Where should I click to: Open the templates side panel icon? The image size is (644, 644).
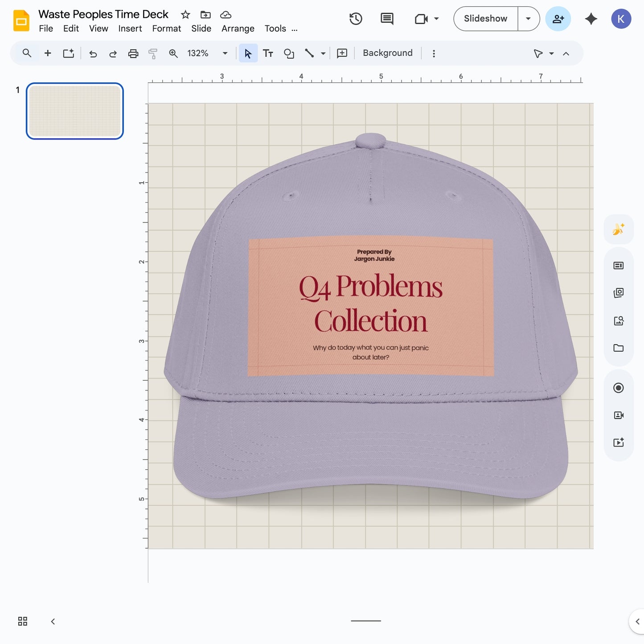point(619,266)
